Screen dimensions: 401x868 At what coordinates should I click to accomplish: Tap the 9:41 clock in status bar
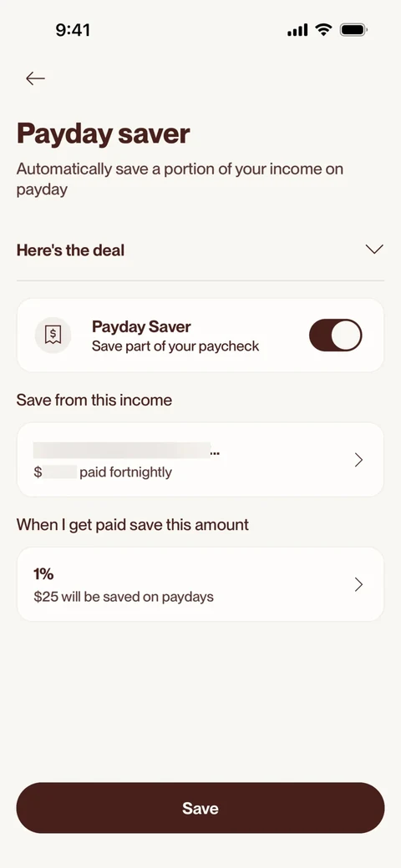73,30
